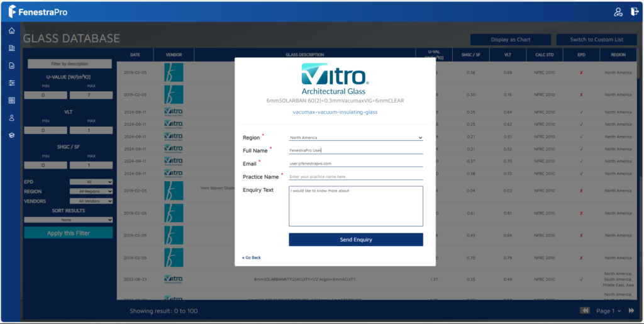644x324 pixels.
Task: Open the Home page from the sidebar
Action: pos(11,31)
